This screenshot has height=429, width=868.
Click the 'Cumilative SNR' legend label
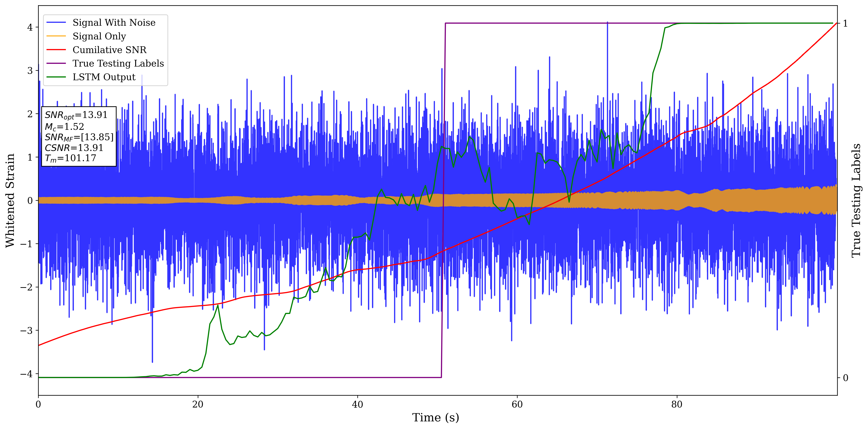point(109,50)
